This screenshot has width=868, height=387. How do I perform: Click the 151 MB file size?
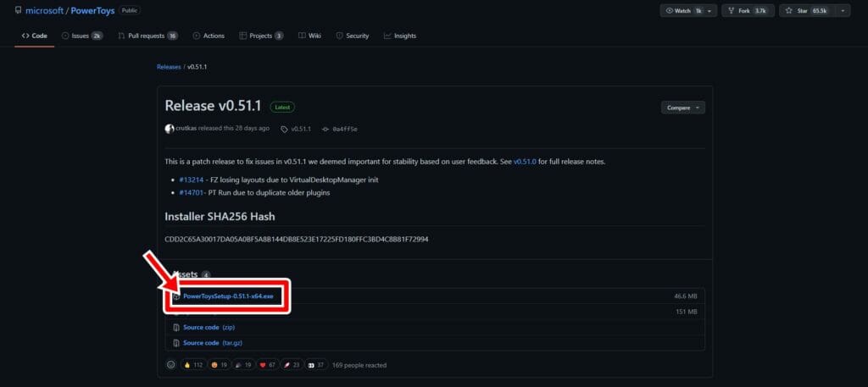(x=687, y=312)
